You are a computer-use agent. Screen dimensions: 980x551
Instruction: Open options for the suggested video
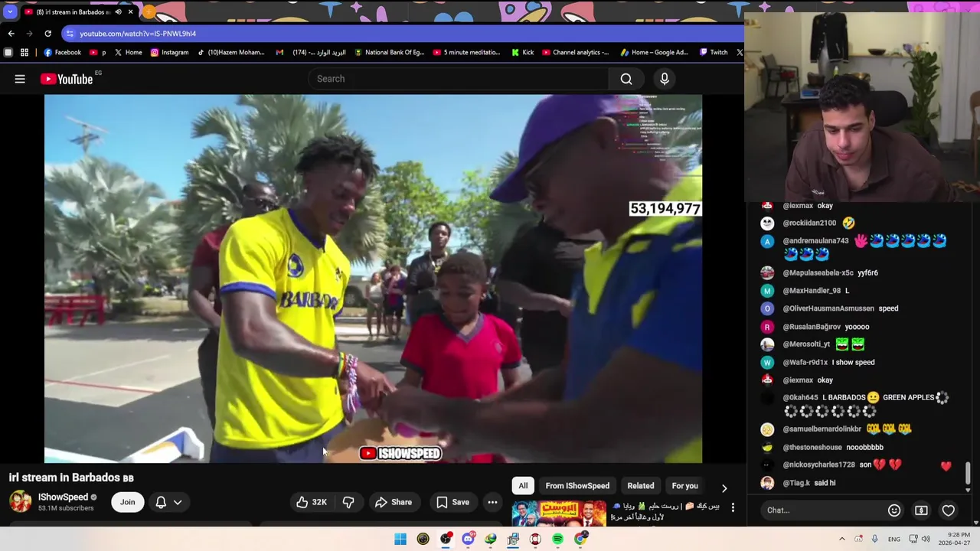(733, 507)
